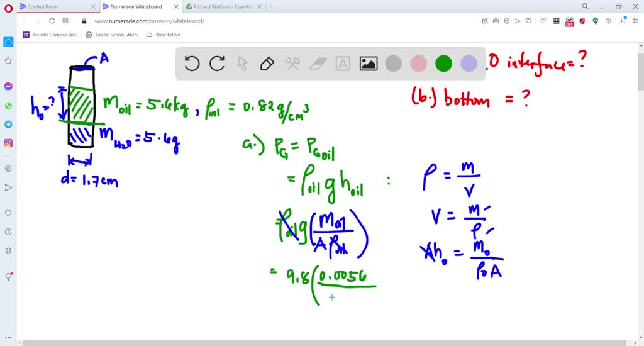Choose the eraser tool
644x346 pixels.
[x=318, y=64]
